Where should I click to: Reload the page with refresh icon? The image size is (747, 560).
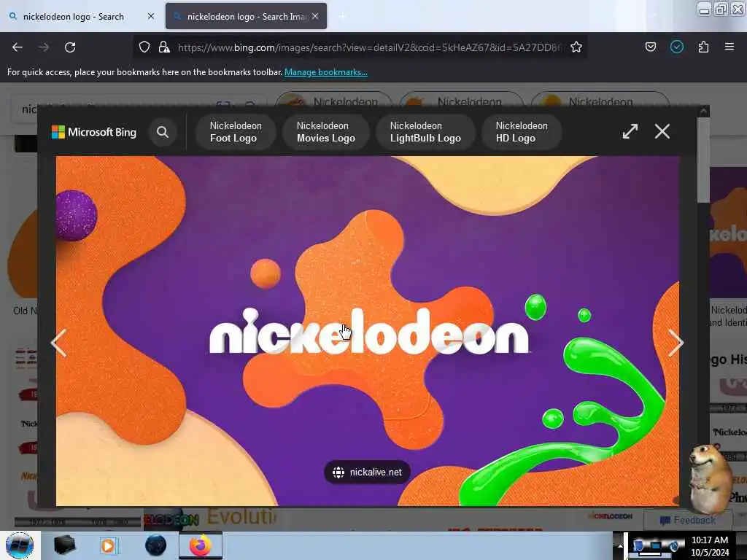70,47
